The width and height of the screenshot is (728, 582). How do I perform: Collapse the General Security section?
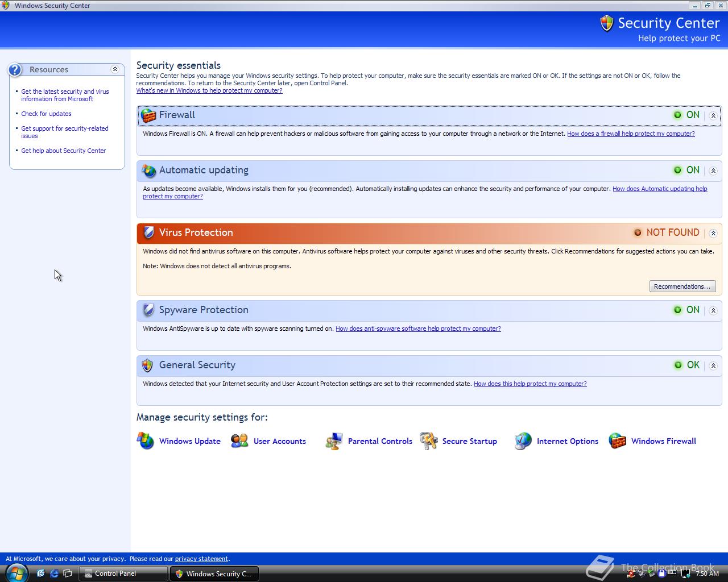[713, 365]
